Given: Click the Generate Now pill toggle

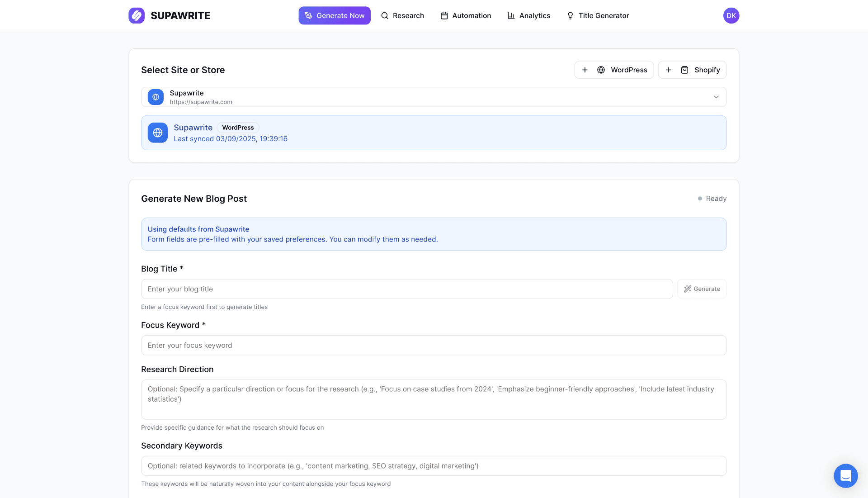Looking at the screenshot, I should [x=335, y=15].
